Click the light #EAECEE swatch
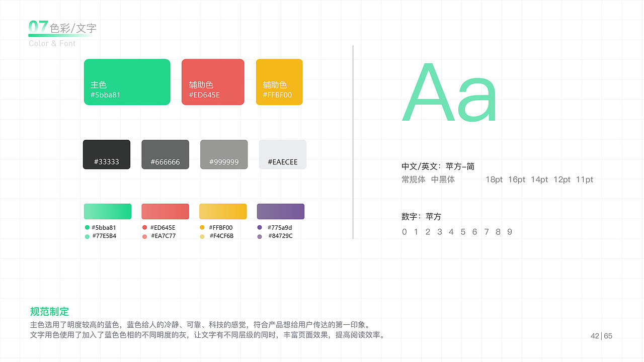644x362 pixels. pos(282,154)
